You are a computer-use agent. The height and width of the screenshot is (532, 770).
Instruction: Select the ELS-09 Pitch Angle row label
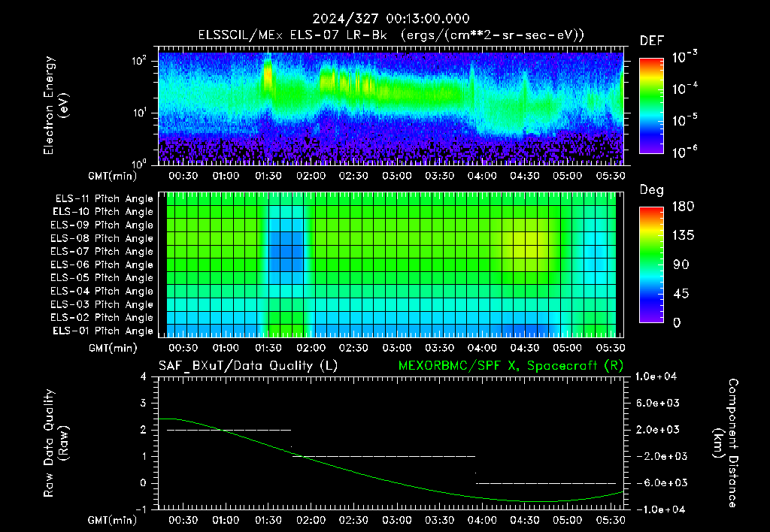[102, 225]
